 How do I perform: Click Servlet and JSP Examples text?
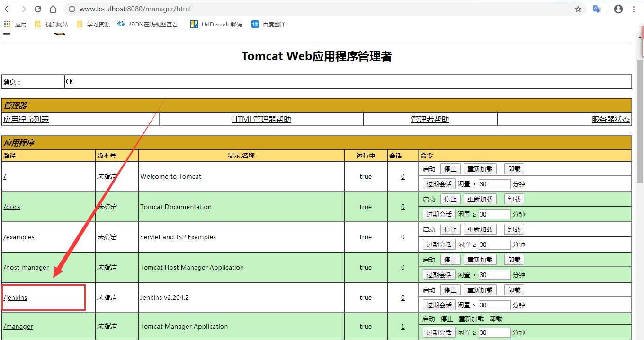(178, 237)
